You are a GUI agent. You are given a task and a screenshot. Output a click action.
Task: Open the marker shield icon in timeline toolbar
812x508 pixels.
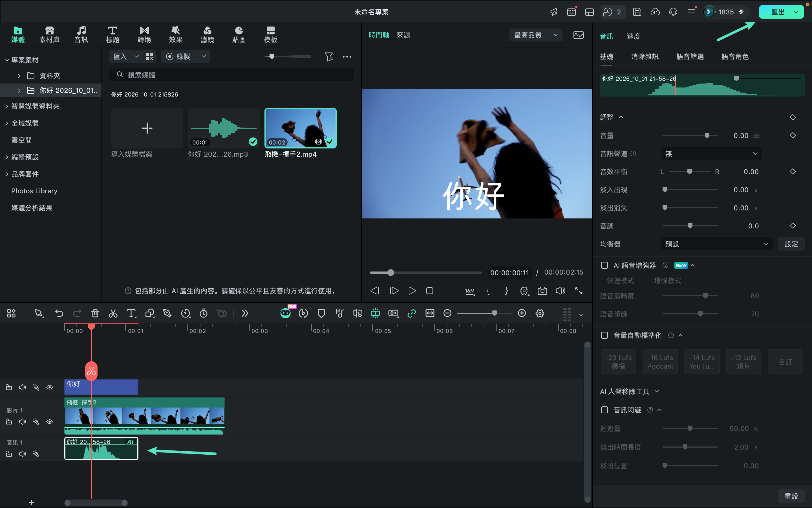(321, 314)
